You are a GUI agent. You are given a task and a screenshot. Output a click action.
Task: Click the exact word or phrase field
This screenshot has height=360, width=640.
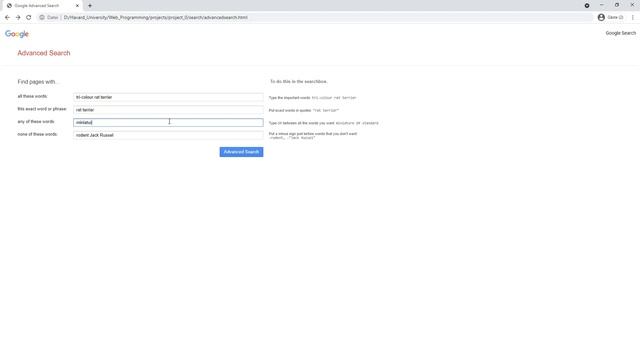pyautogui.click(x=168, y=110)
